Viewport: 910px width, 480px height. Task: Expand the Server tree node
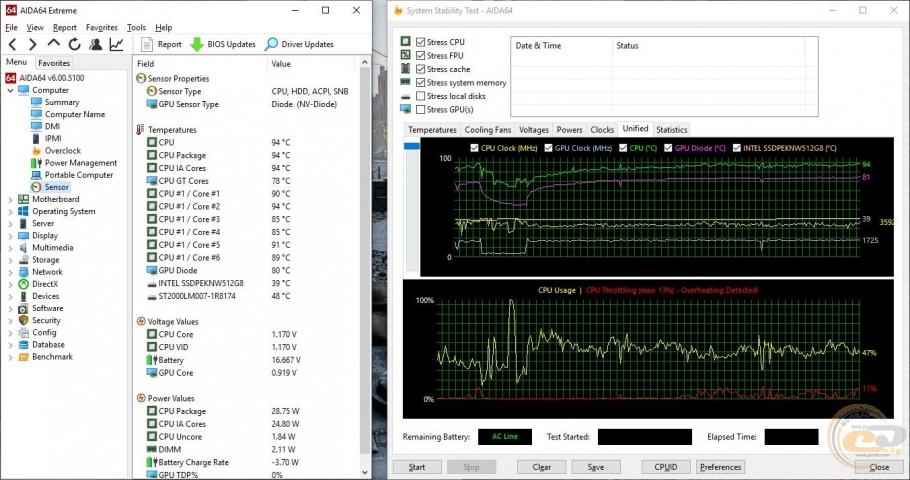coord(10,223)
